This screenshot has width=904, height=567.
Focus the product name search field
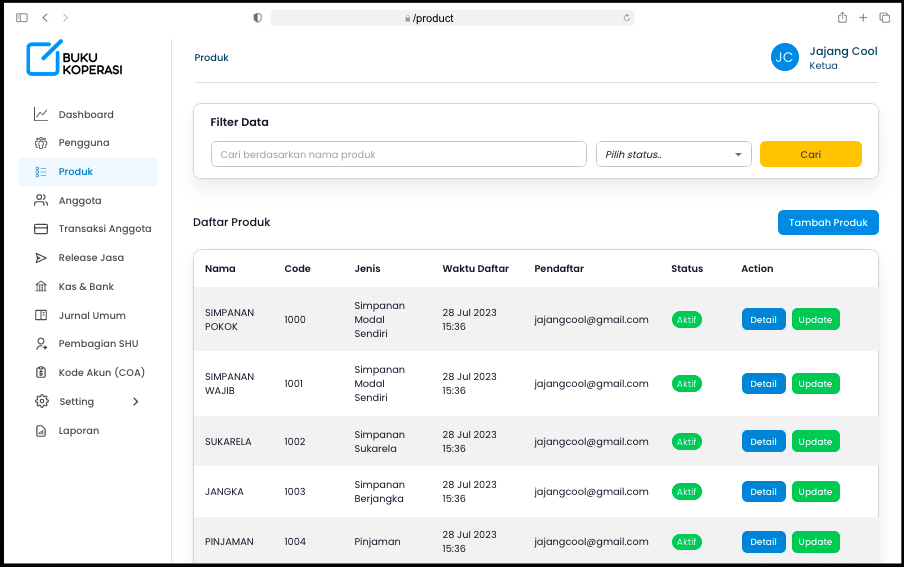click(x=398, y=154)
